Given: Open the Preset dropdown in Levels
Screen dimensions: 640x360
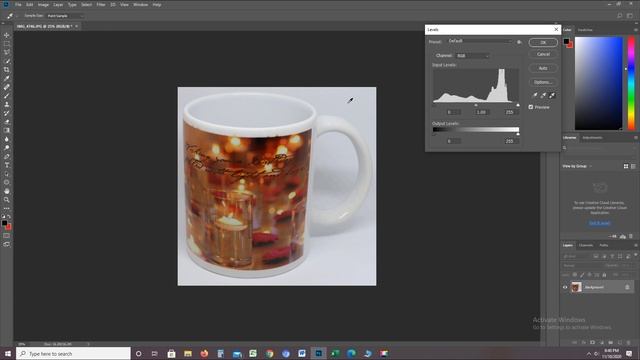Looking at the screenshot, I should tap(480, 41).
